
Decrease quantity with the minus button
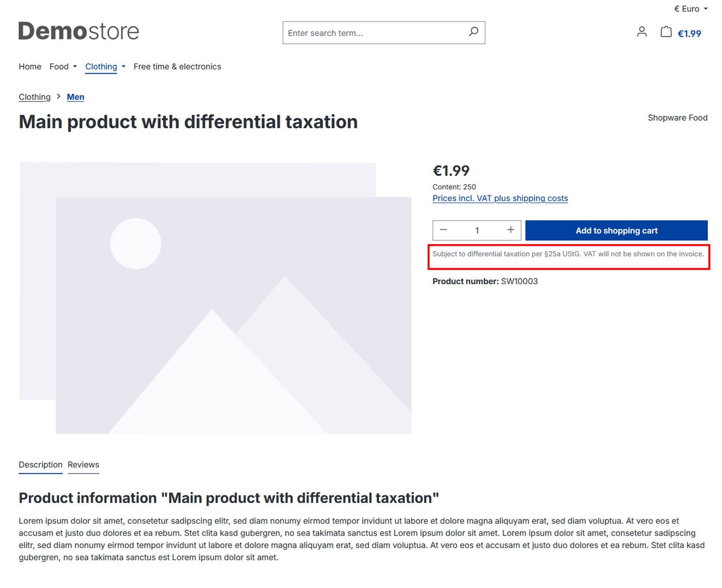click(443, 230)
